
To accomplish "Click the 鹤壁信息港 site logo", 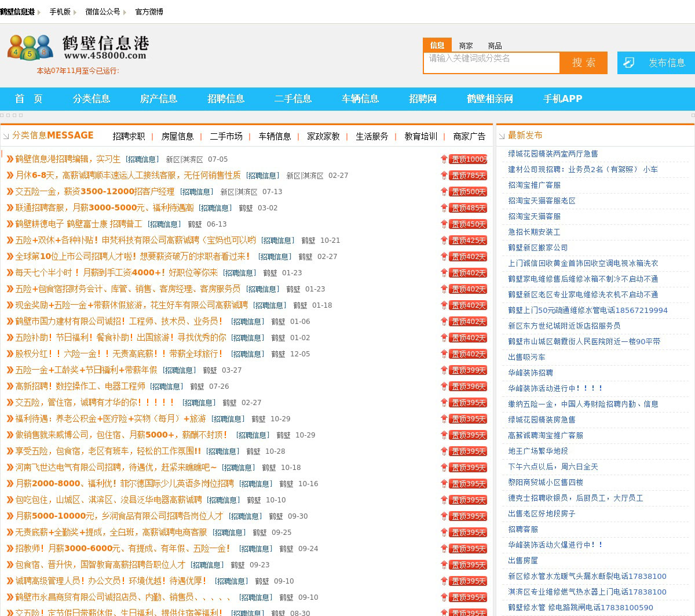I will 78,48.
